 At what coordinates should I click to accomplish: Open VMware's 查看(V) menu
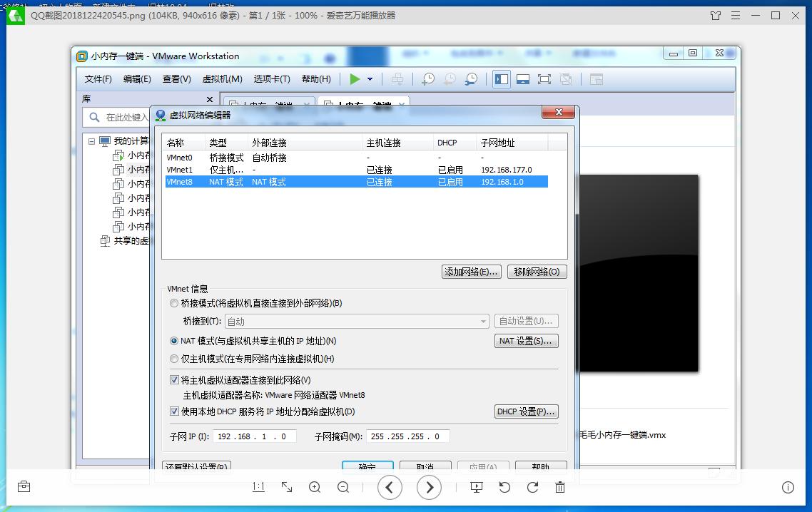[176, 79]
